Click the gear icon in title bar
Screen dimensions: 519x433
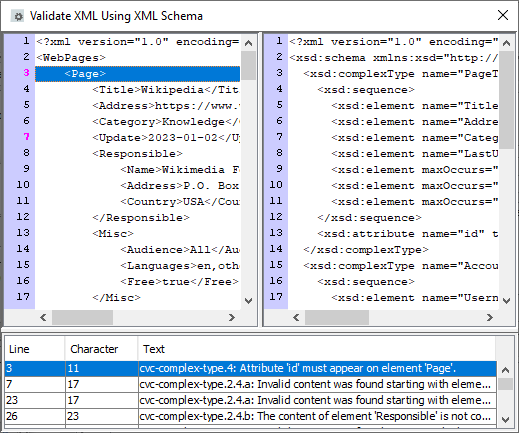(x=17, y=16)
